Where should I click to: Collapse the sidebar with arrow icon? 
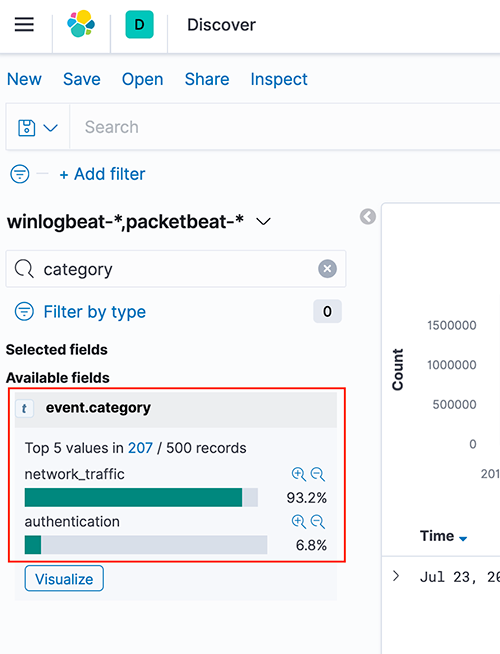[x=368, y=216]
